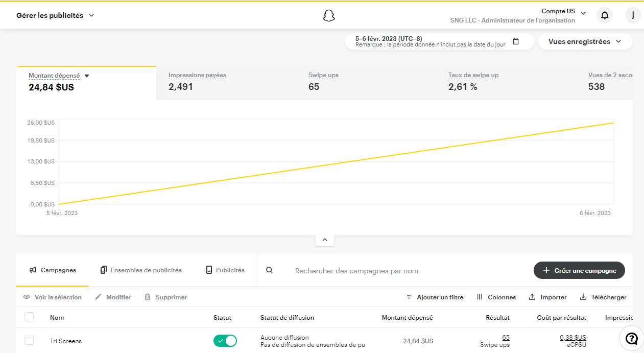The width and height of the screenshot is (644, 353).
Task: Tick the select-all header checkbox
Action: (29, 317)
